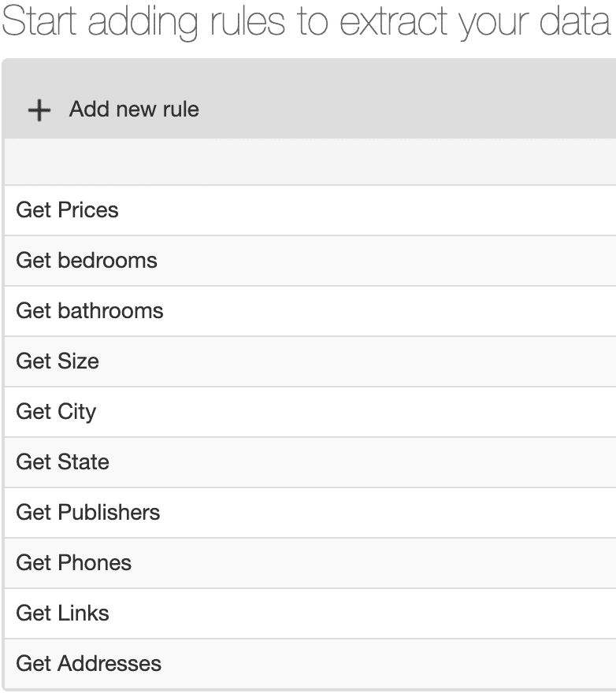Select the Add new rule option

pyautogui.click(x=132, y=109)
